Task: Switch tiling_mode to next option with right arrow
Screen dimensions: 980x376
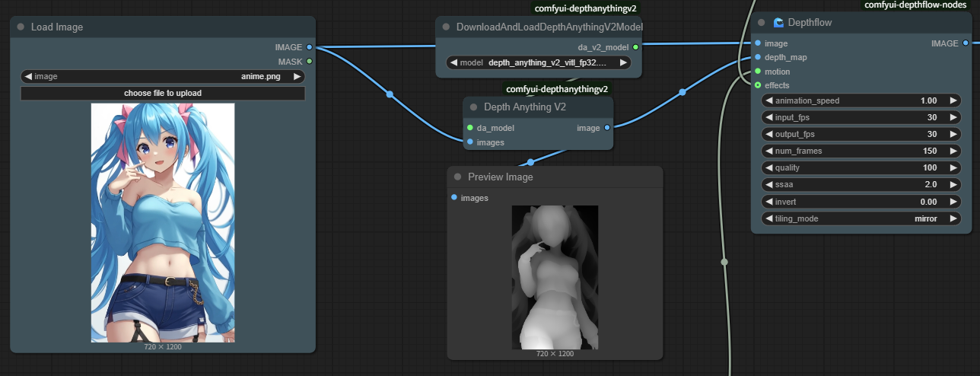Action: (953, 218)
